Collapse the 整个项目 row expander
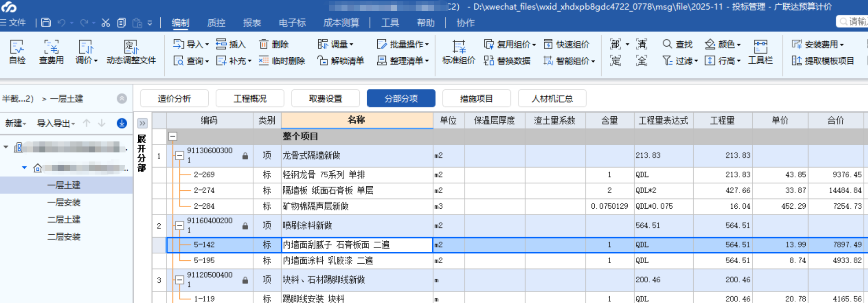The height and width of the screenshot is (303, 868). pyautogui.click(x=173, y=136)
